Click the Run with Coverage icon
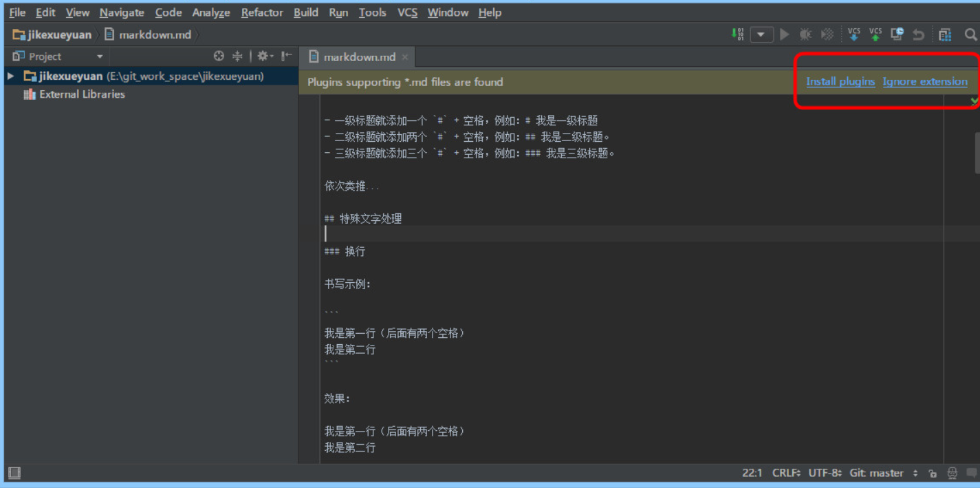This screenshot has width=980, height=488. coord(827,34)
